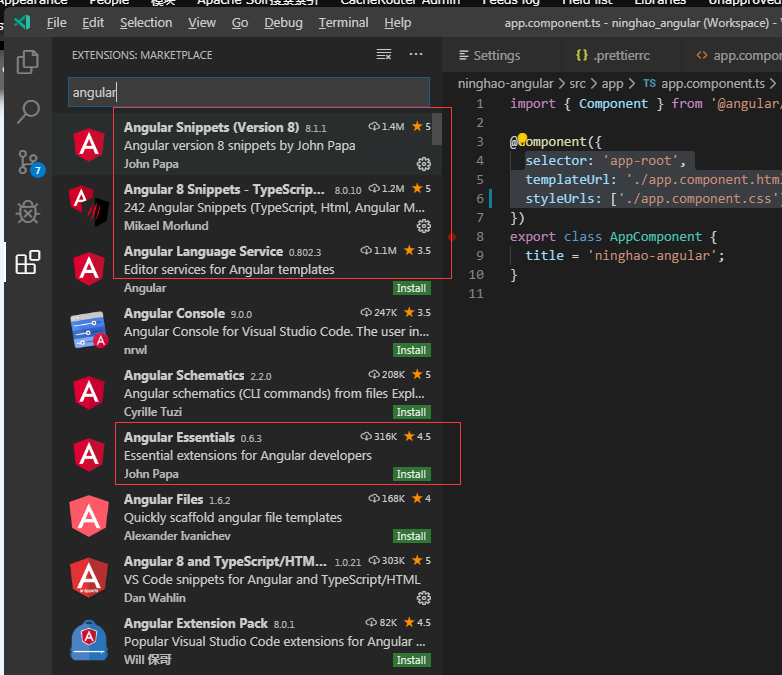This screenshot has height=675, width=782.
Task: Clear extensions search results icon
Action: click(384, 54)
